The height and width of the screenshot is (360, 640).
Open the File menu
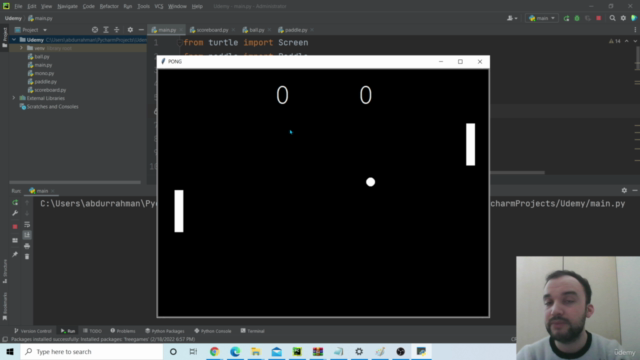pyautogui.click(x=18, y=7)
